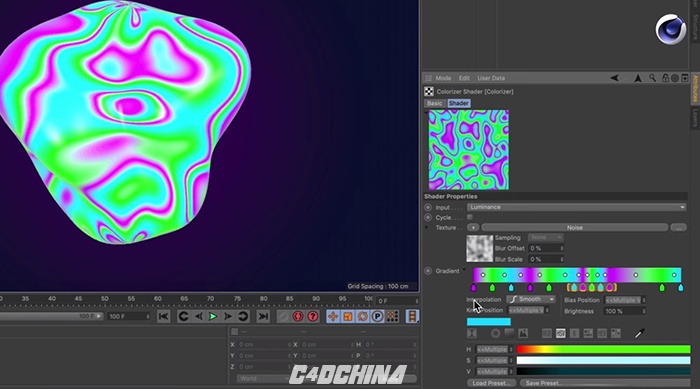This screenshot has width=700, height=389.
Task: Toggle Position keyframe recording icon
Action: 333,317
